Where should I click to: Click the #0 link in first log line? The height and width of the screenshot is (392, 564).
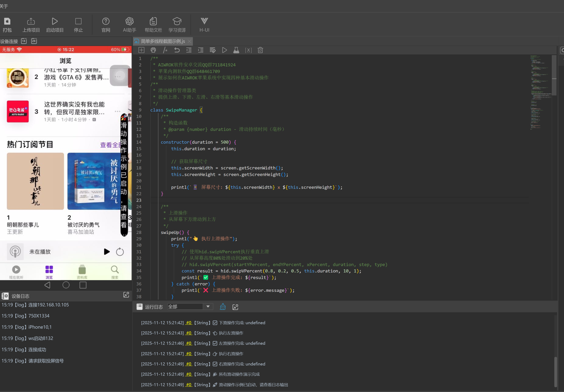[188, 323]
